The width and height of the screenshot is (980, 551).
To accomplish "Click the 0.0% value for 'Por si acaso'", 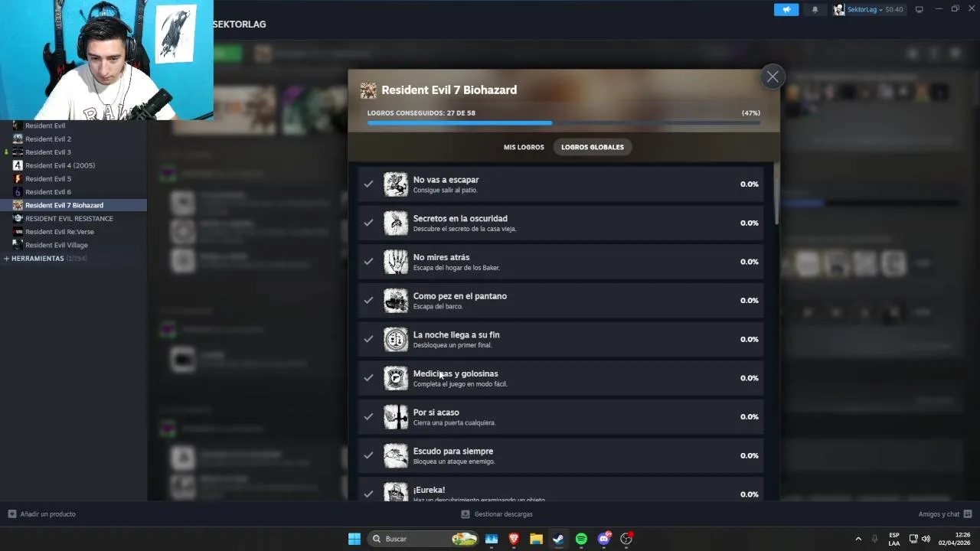I will (x=749, y=417).
